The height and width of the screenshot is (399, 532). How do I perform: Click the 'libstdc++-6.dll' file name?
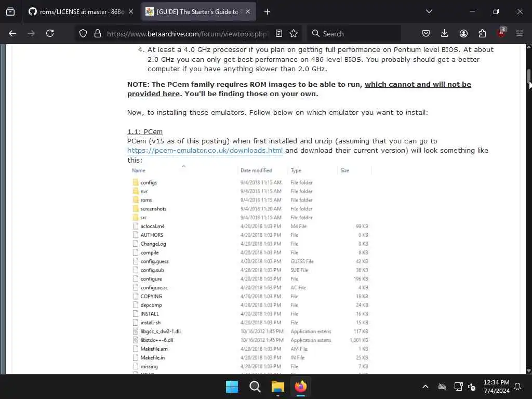(x=157, y=340)
